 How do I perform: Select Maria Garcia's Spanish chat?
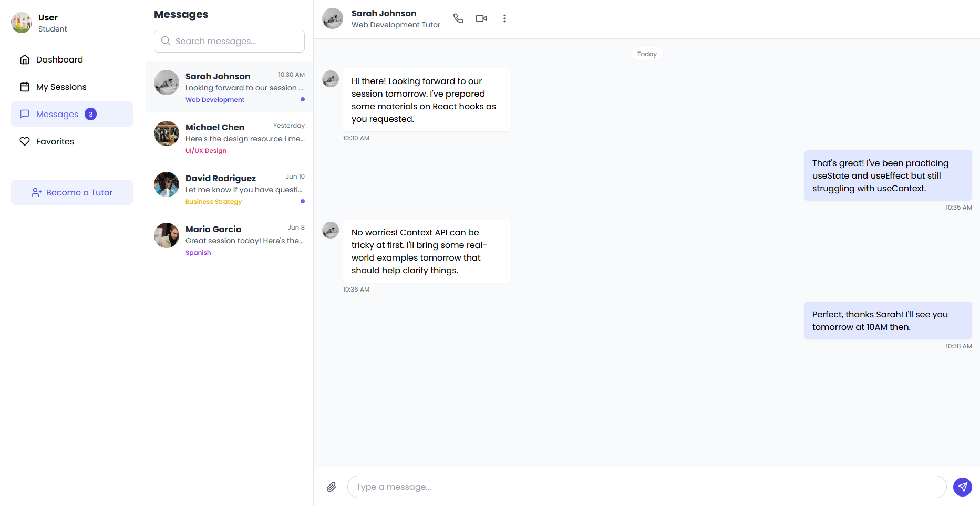coord(229,240)
